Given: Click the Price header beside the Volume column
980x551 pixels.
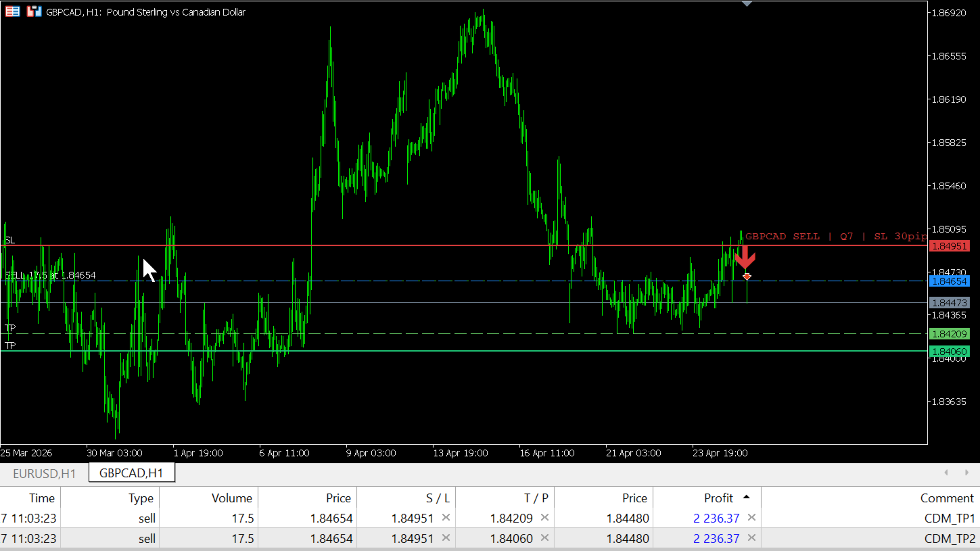Looking at the screenshot, I should (308, 498).
